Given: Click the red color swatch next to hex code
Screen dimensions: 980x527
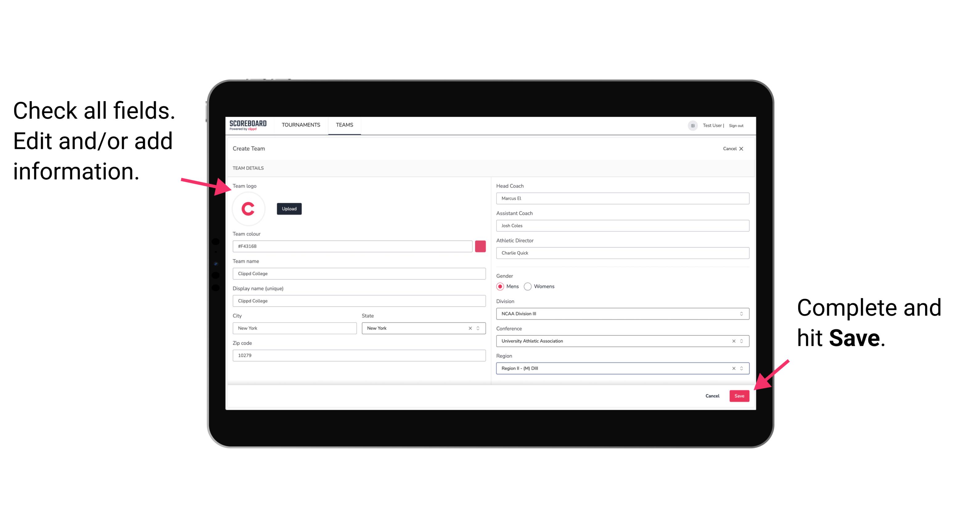Looking at the screenshot, I should point(480,246).
